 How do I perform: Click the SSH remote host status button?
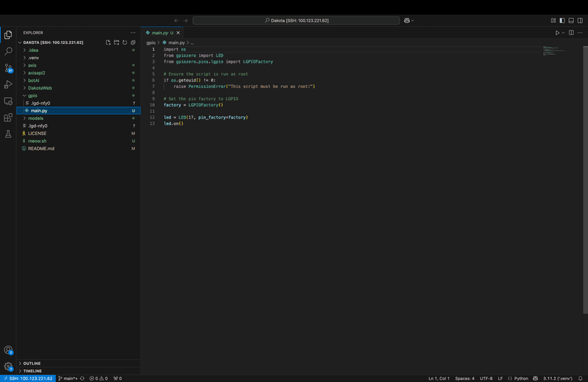(27, 378)
